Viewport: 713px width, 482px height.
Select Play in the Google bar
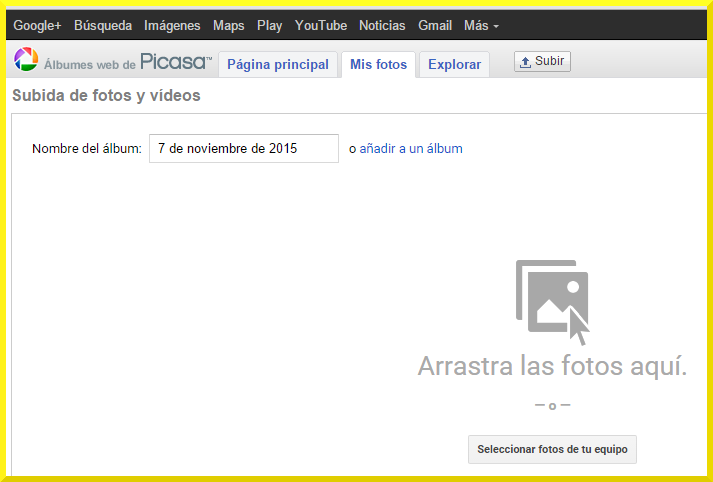click(x=269, y=26)
